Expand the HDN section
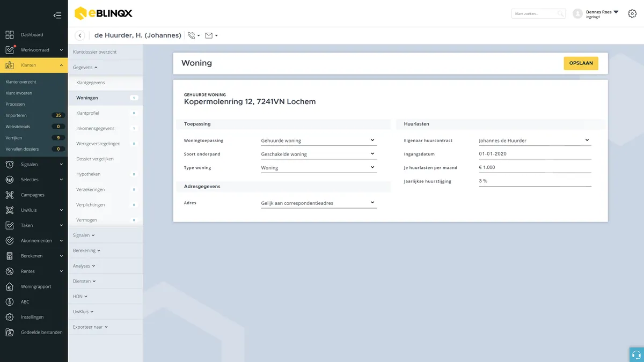 point(80,296)
